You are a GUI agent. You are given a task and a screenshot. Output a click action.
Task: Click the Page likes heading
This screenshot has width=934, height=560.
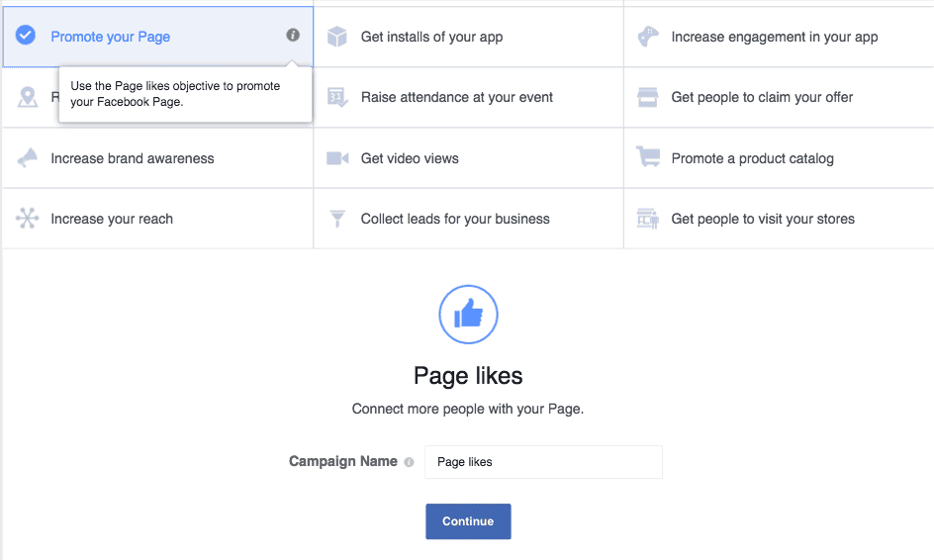[x=468, y=376]
